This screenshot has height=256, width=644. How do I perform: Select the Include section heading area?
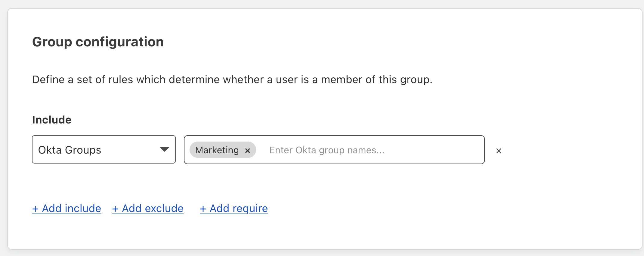point(52,120)
